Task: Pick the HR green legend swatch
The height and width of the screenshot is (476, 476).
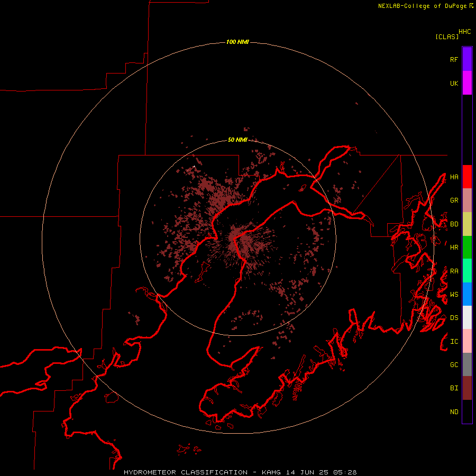Action: pyautogui.click(x=467, y=247)
